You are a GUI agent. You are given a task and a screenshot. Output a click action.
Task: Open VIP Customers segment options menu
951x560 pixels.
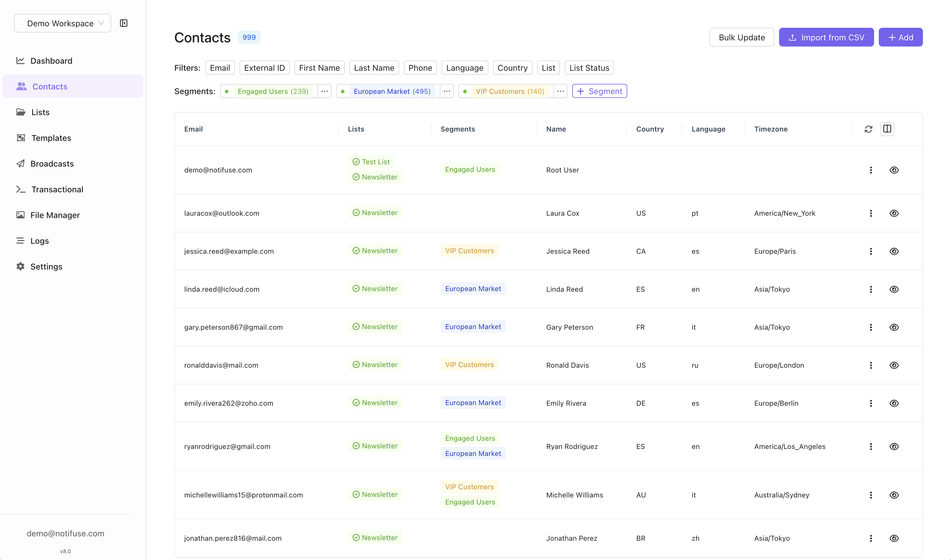[560, 91]
